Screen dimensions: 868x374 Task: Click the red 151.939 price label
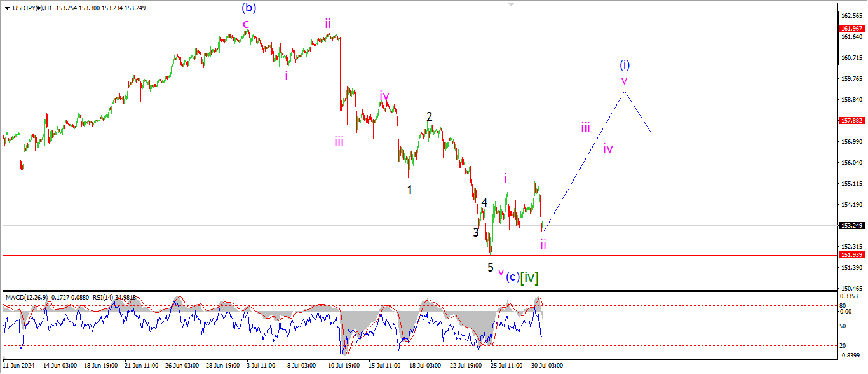pyautogui.click(x=850, y=255)
